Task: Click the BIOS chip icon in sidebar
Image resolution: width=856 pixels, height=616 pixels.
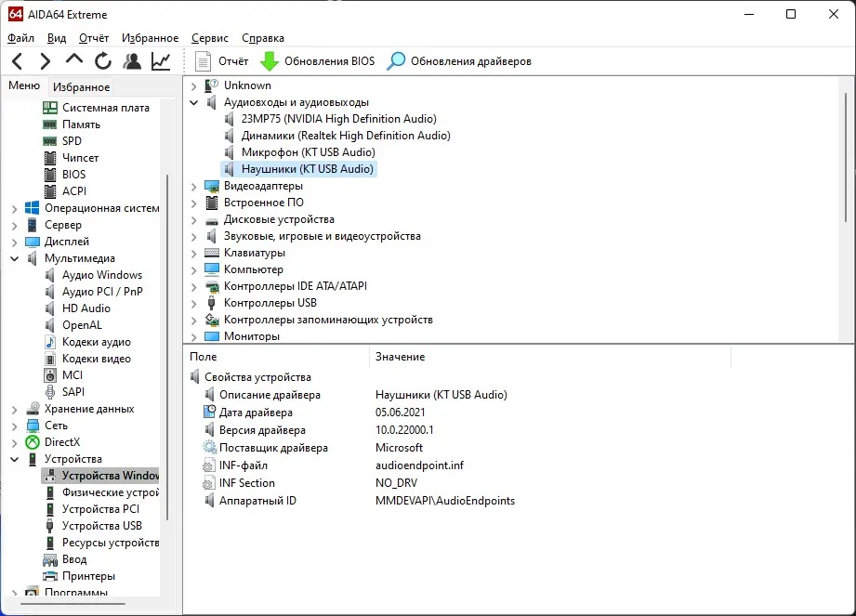Action: pyautogui.click(x=49, y=175)
